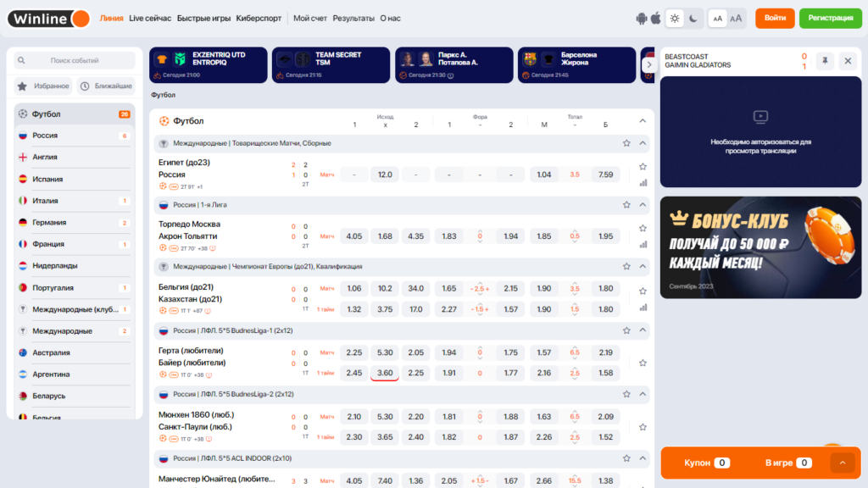
Task: Select draw odds 12.0 for Египет match
Action: click(385, 175)
